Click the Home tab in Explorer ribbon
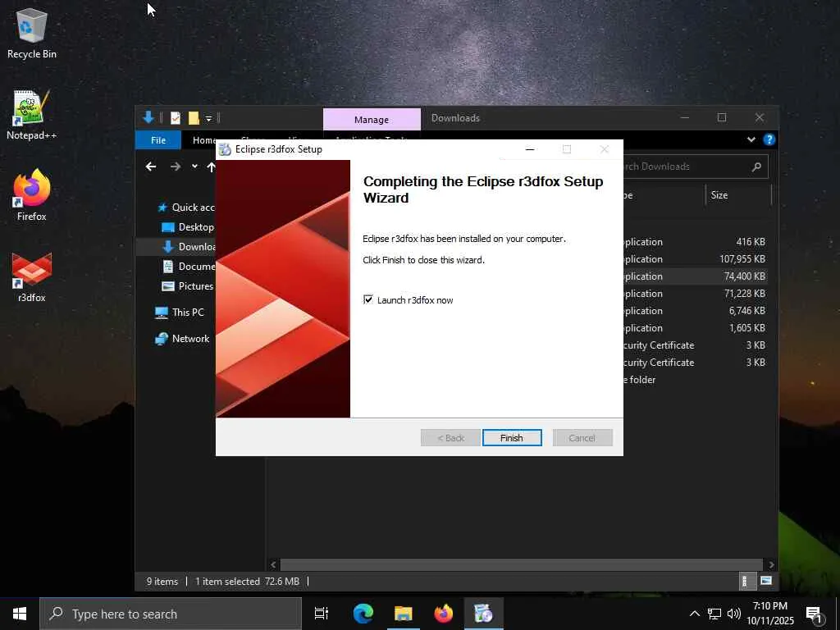The width and height of the screenshot is (840, 630). click(204, 139)
